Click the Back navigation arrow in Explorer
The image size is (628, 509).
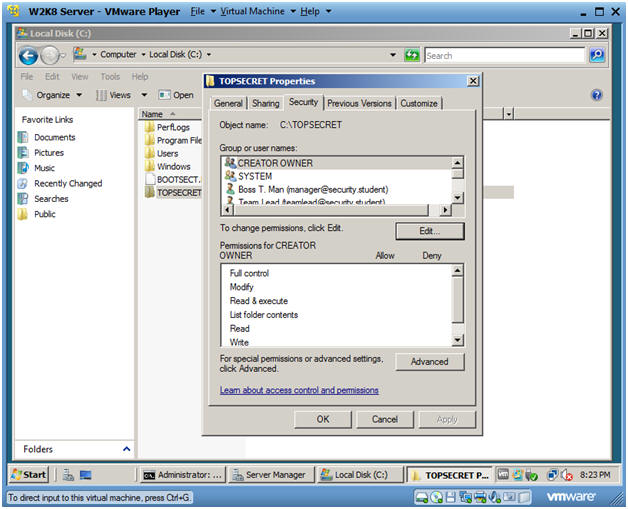28,56
